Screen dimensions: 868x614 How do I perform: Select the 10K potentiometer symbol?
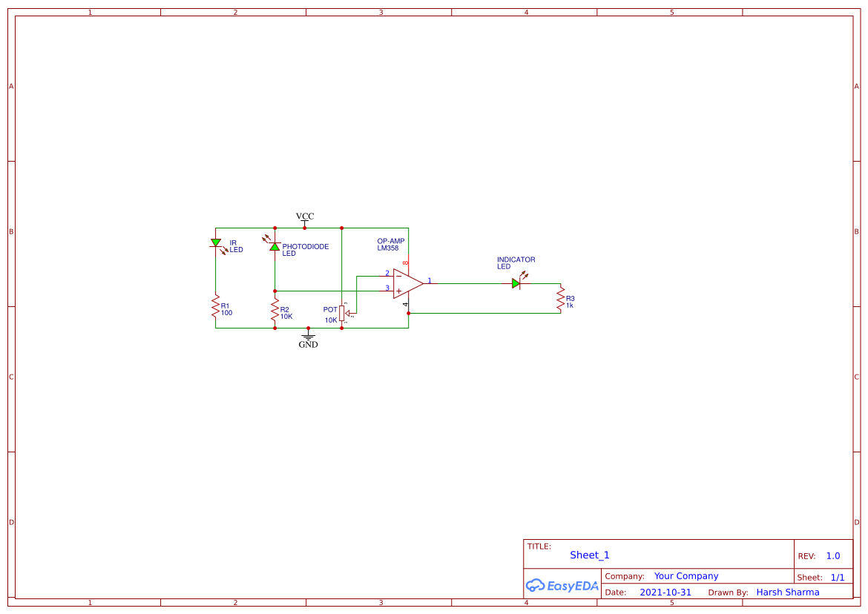(342, 313)
